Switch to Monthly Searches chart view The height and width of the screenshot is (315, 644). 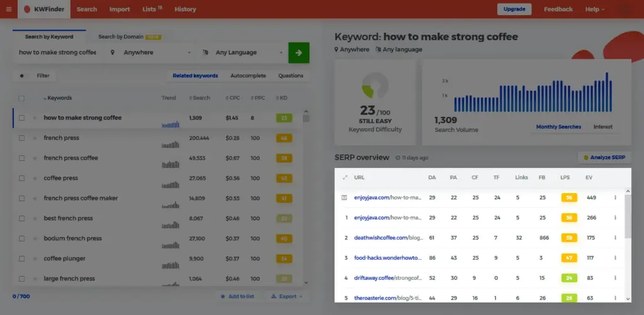(x=558, y=127)
